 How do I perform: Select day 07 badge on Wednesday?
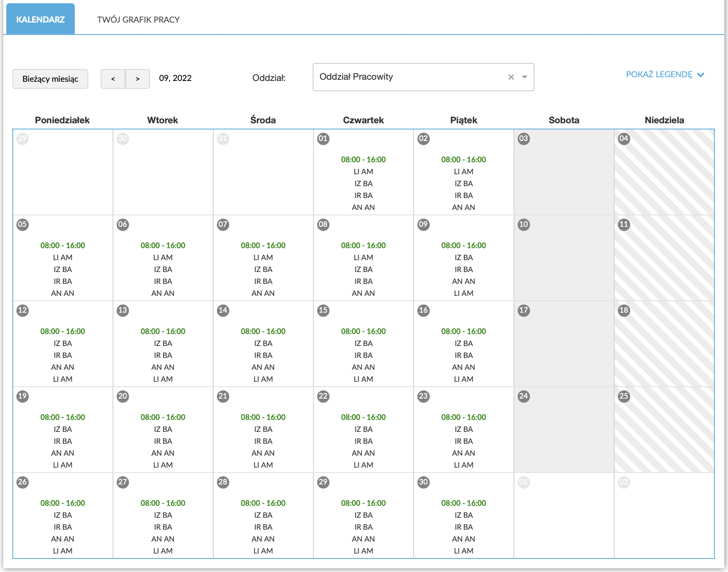[223, 224]
